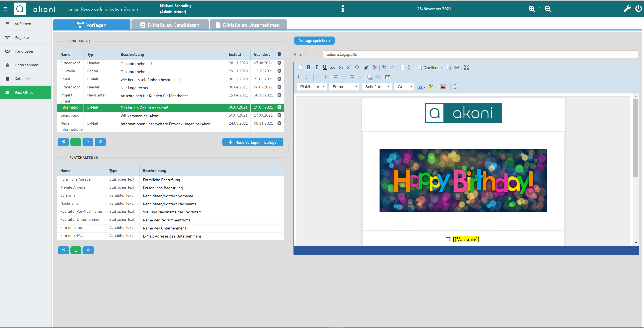This screenshot has height=328, width=644.
Task: Click the Bold formatting icon
Action: pos(309,67)
